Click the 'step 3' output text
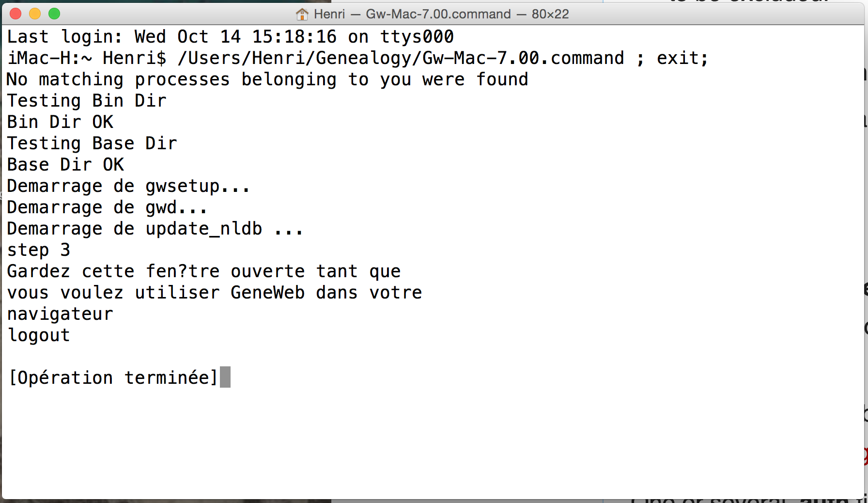Image resolution: width=868 pixels, height=503 pixels. click(x=39, y=250)
